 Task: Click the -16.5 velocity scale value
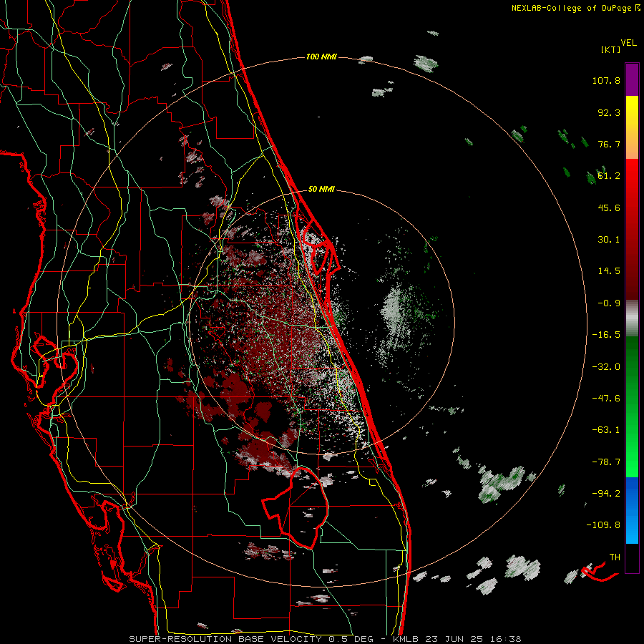(x=606, y=335)
